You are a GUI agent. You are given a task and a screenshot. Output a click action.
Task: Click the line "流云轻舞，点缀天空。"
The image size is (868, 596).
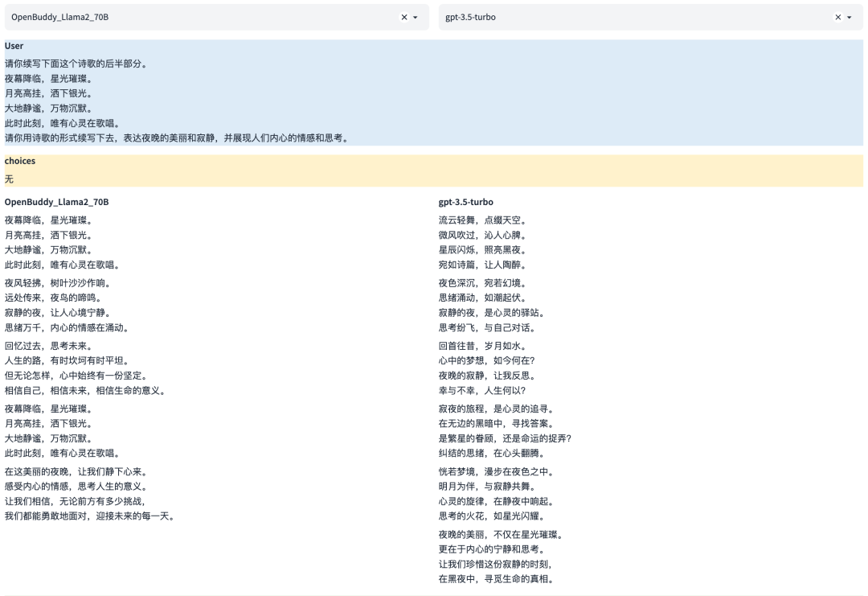484,220
